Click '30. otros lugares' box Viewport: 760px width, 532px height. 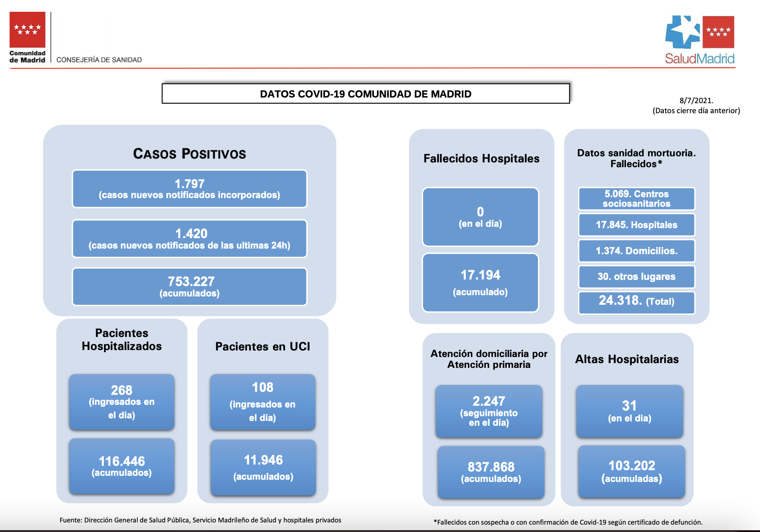click(636, 276)
